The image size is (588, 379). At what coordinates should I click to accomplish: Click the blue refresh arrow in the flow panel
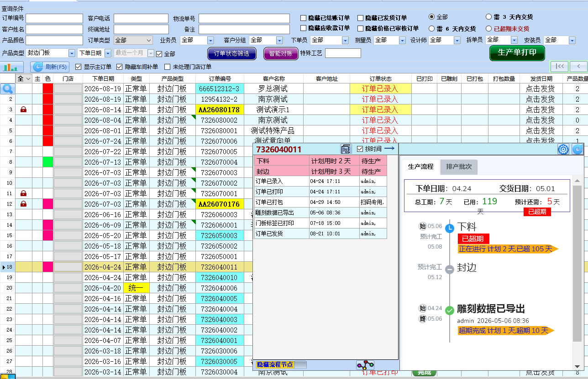[x=578, y=149]
